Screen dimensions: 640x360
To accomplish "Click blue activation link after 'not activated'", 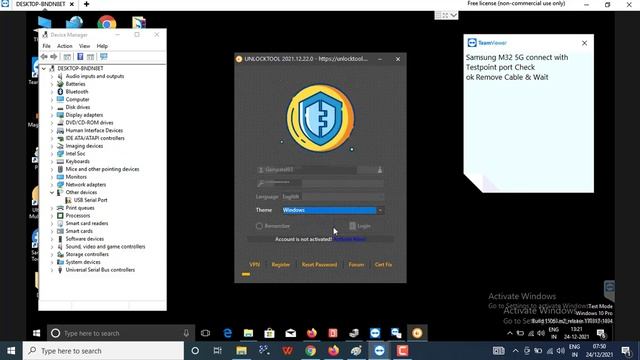I will click(350, 239).
